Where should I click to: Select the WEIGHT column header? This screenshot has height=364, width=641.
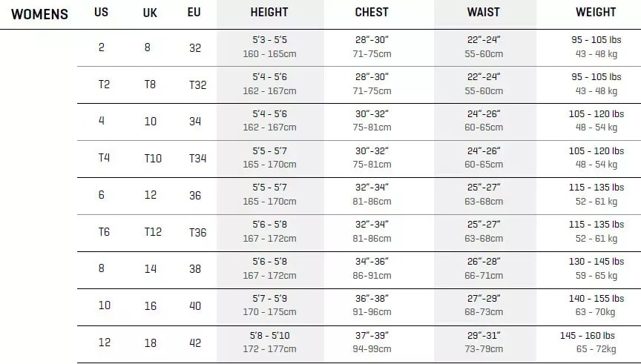point(596,13)
